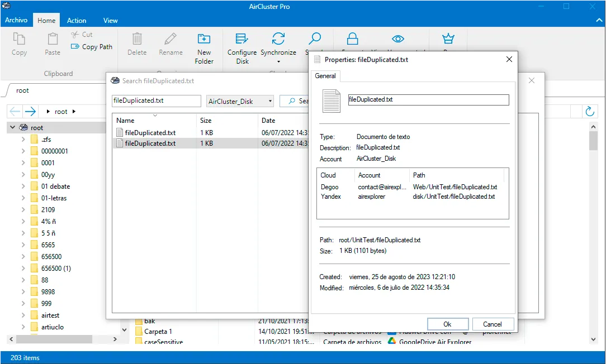Expand the 656500 (1) folder

pos(23,269)
